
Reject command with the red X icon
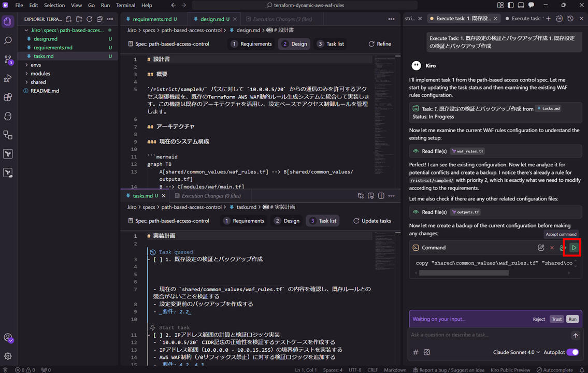[552, 248]
